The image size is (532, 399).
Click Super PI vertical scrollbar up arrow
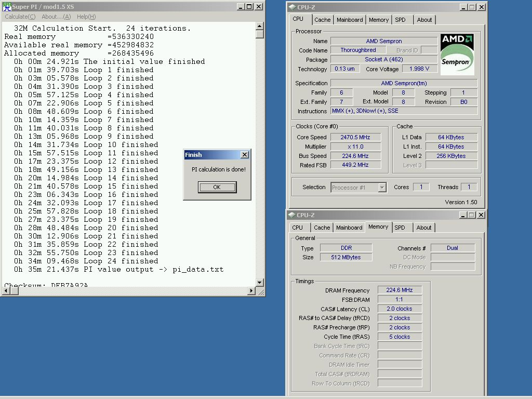coord(260,26)
